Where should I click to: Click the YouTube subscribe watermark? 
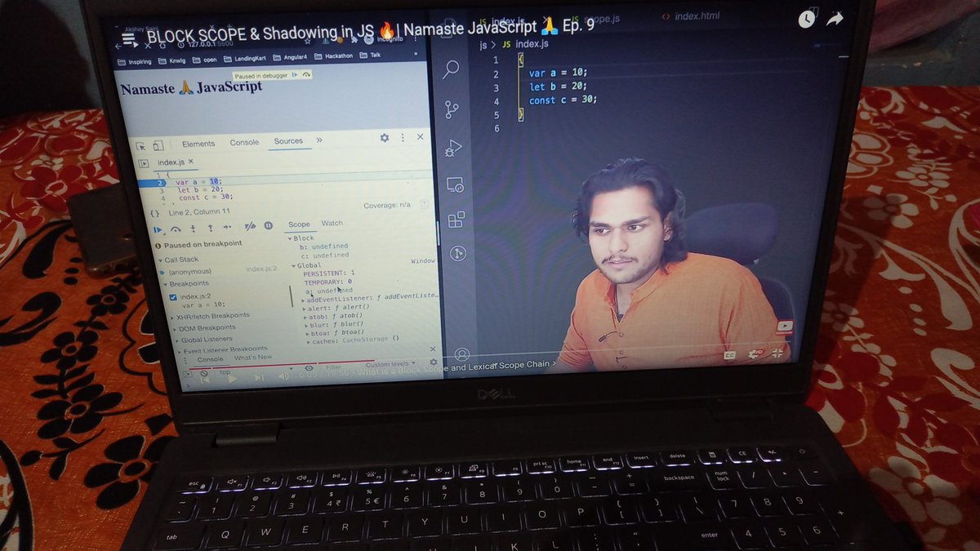click(x=785, y=327)
